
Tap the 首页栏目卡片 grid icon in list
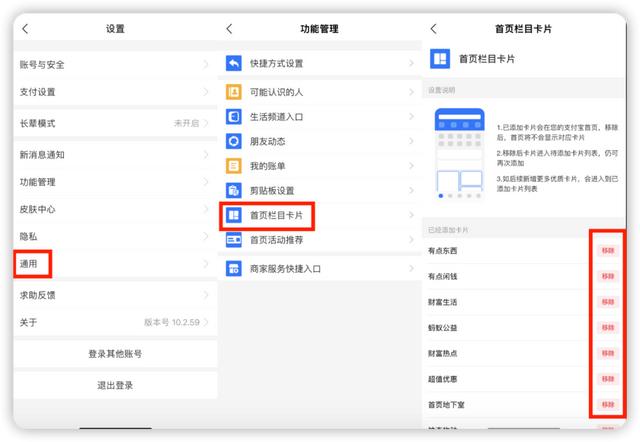click(x=233, y=215)
